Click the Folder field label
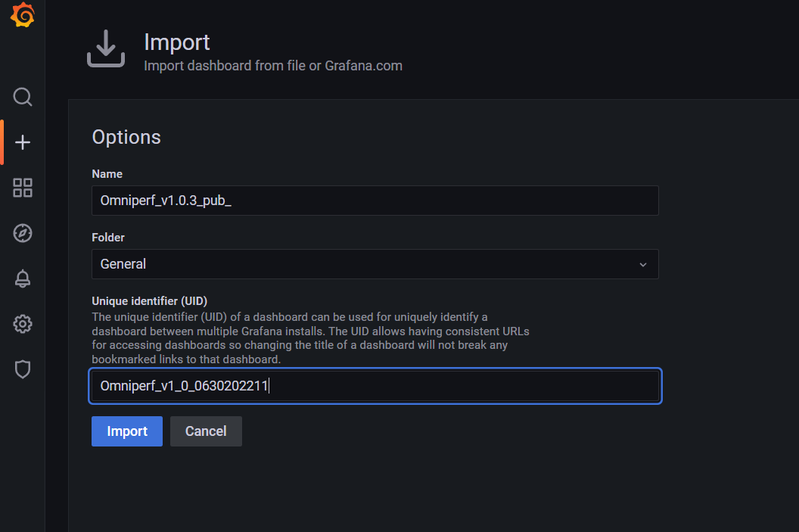This screenshot has width=799, height=532. click(108, 238)
